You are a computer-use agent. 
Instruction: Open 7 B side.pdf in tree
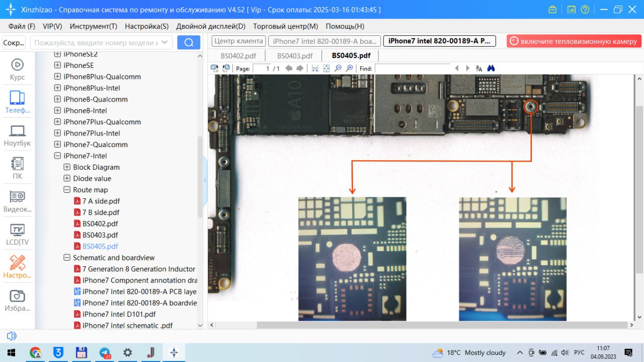coord(101,212)
